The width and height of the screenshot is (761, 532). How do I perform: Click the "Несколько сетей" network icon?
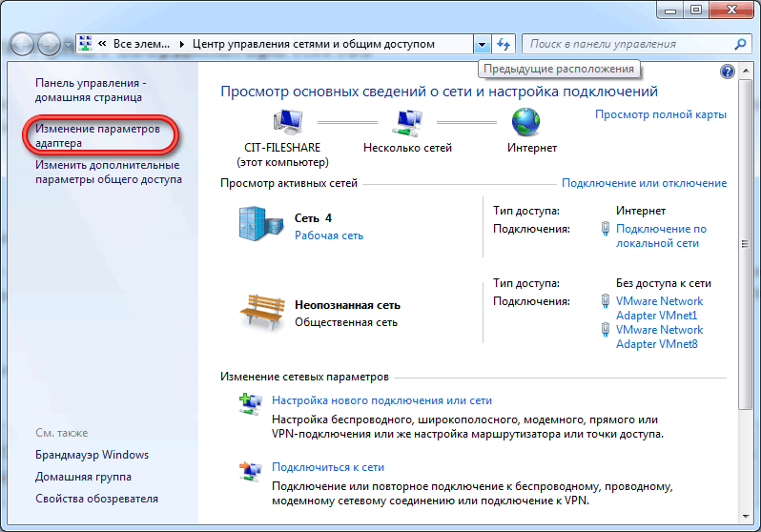tap(406, 122)
